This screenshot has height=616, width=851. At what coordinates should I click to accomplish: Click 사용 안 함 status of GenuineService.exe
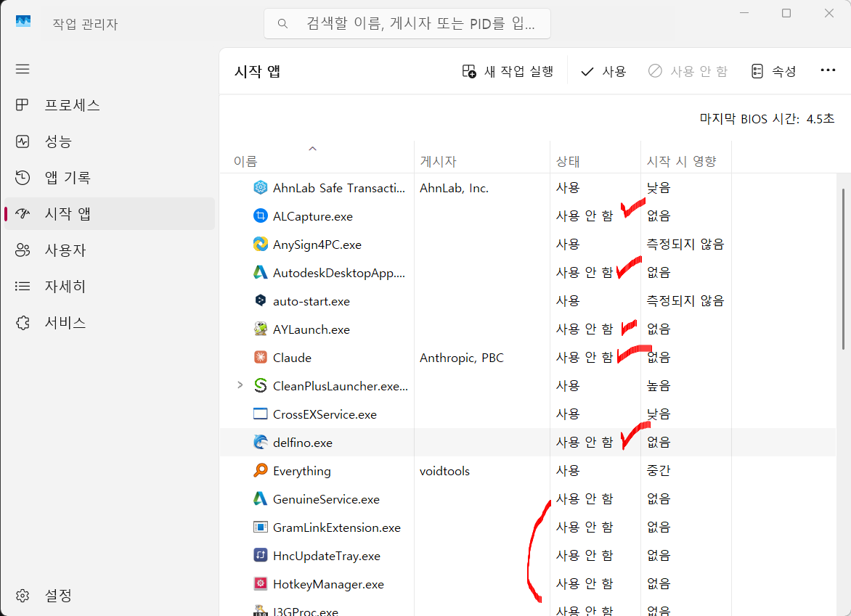click(x=585, y=498)
